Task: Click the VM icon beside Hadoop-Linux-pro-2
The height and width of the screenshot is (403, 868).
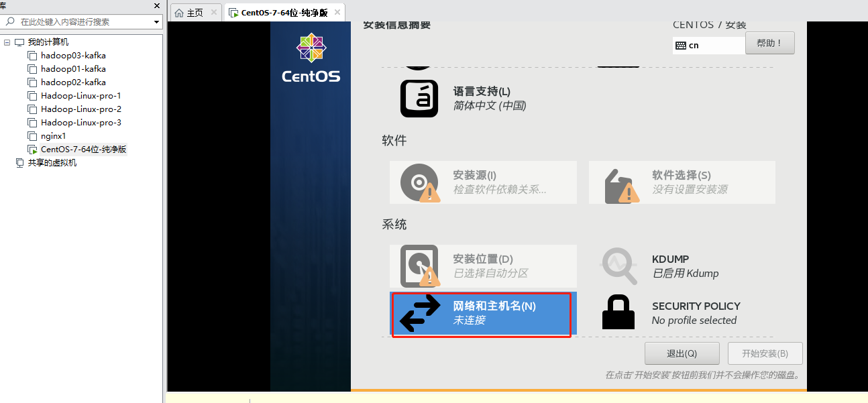Action: coord(32,109)
